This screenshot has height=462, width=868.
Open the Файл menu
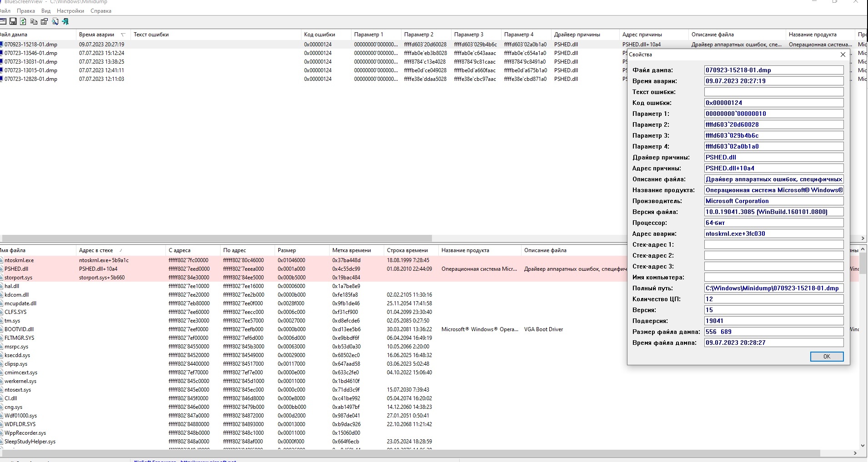(x=5, y=11)
